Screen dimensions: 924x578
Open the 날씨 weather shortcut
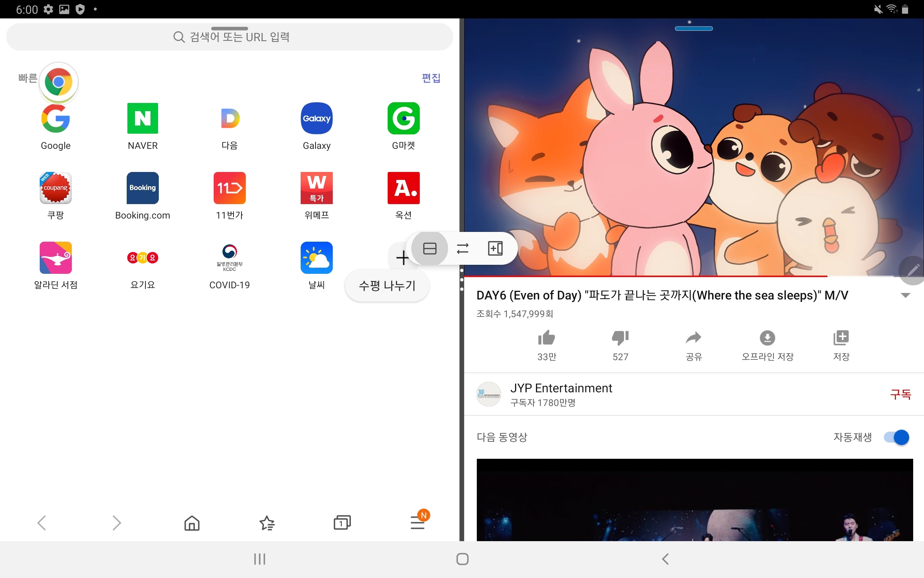pyautogui.click(x=317, y=265)
